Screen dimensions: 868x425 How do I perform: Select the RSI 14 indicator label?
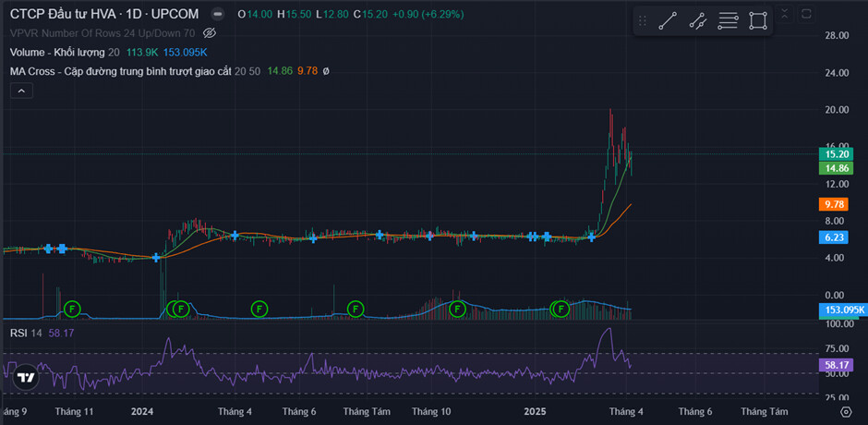pos(24,333)
